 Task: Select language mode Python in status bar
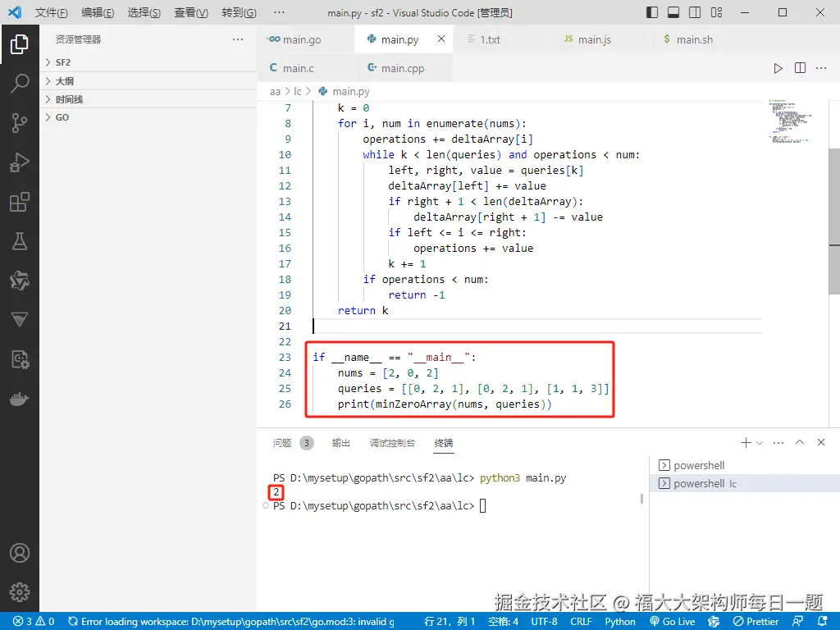click(x=620, y=622)
